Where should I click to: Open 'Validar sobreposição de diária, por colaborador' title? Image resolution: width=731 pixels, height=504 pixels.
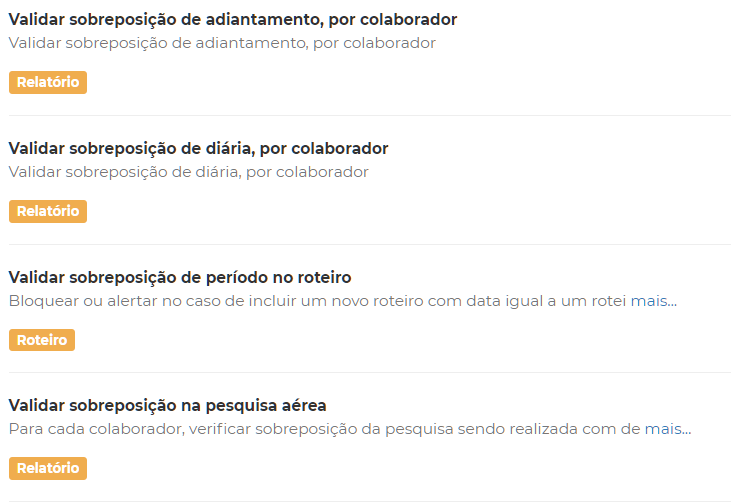coord(198,149)
